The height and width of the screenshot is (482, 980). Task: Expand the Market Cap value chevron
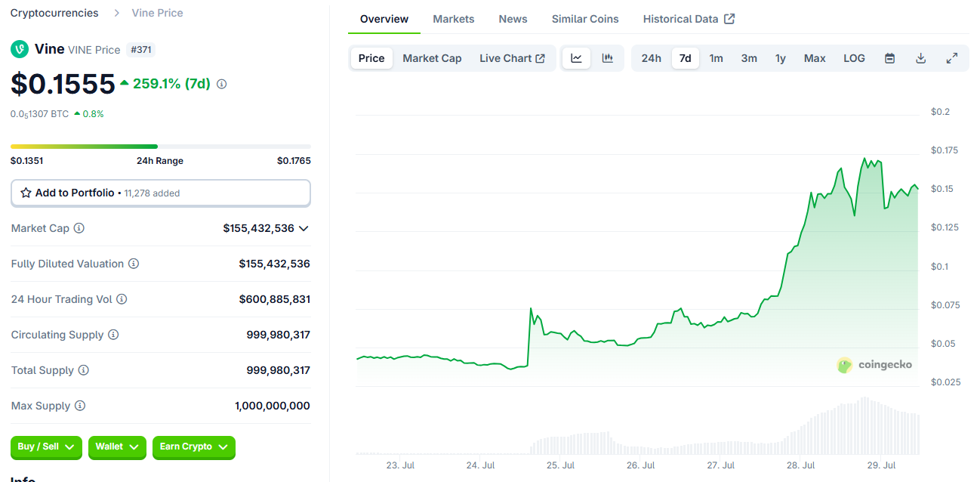tap(304, 228)
